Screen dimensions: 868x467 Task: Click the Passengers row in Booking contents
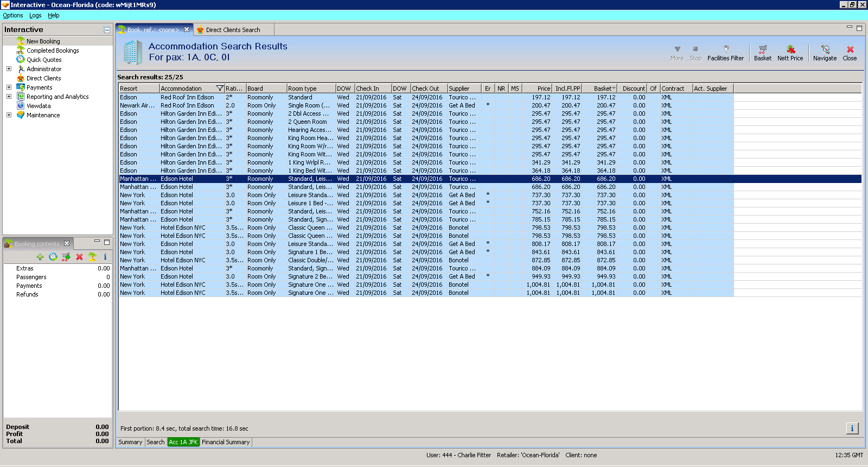click(58, 277)
